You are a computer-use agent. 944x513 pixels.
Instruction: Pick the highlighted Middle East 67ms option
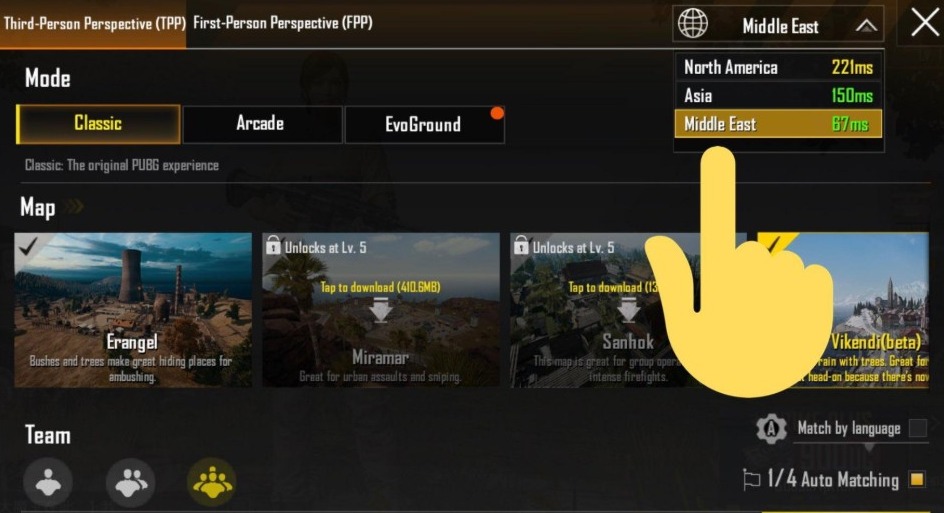coord(778,124)
